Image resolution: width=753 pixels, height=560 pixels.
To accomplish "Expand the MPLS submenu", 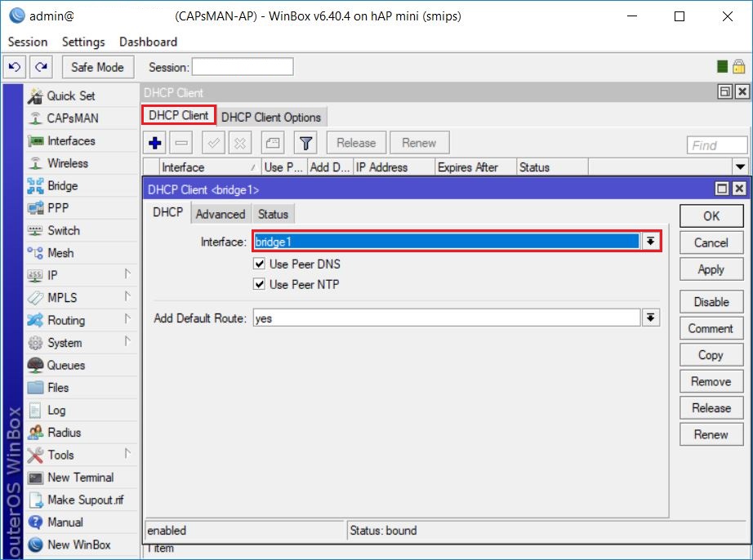I will 127,296.
